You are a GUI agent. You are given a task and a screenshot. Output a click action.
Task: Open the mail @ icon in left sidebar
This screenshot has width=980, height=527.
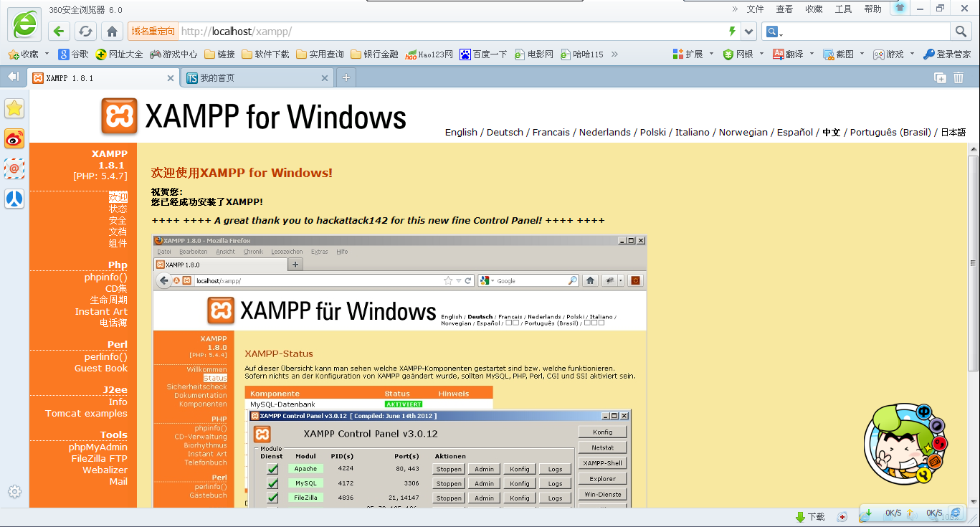coord(14,168)
